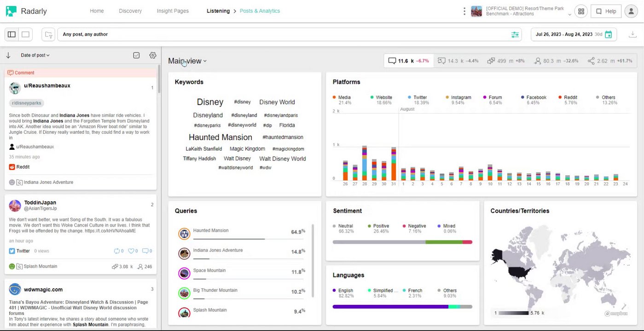The width and height of the screenshot is (644, 331).
Task: Select the 2.62m shares metric tab
Action: (x=610, y=61)
